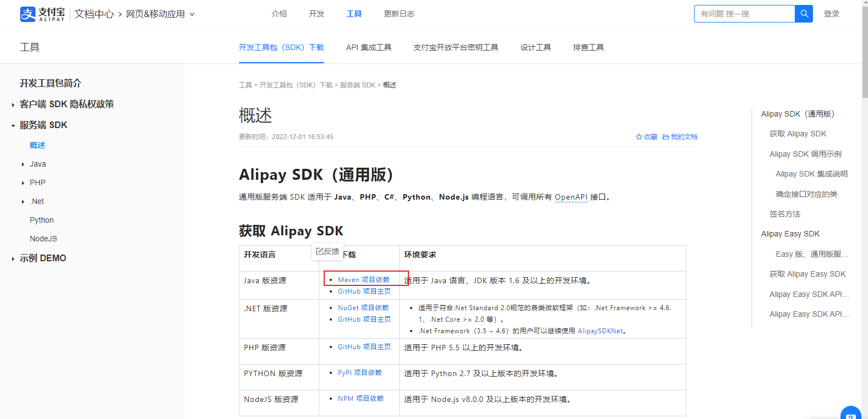Jump to Alipay SDK 调用示例 anchor
Viewport: 868px width, 419px height.
click(x=806, y=154)
